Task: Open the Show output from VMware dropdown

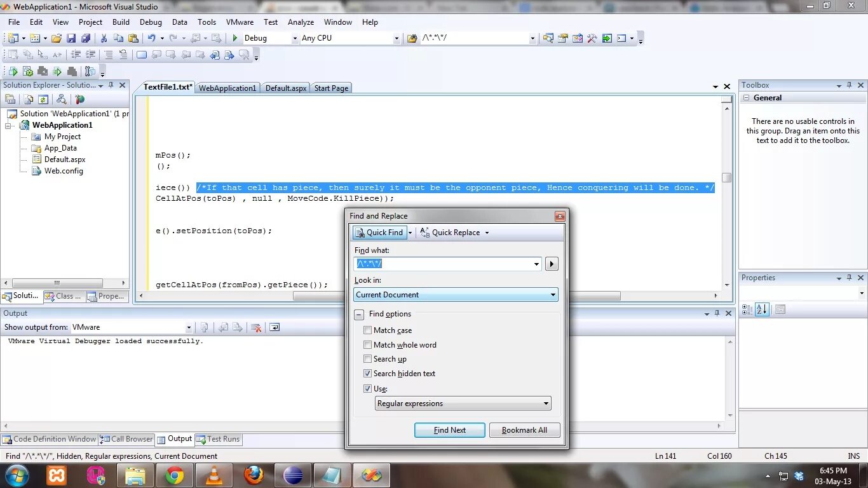Action: point(189,327)
